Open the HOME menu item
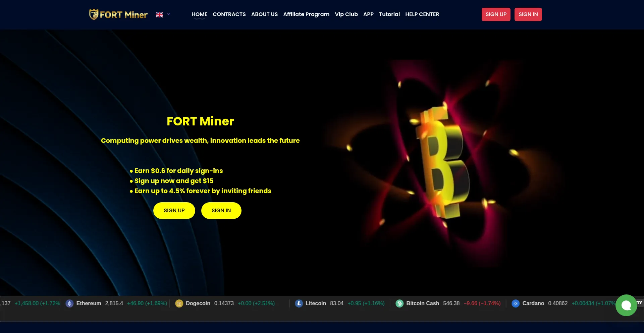Image resolution: width=644 pixels, height=333 pixels. click(199, 14)
